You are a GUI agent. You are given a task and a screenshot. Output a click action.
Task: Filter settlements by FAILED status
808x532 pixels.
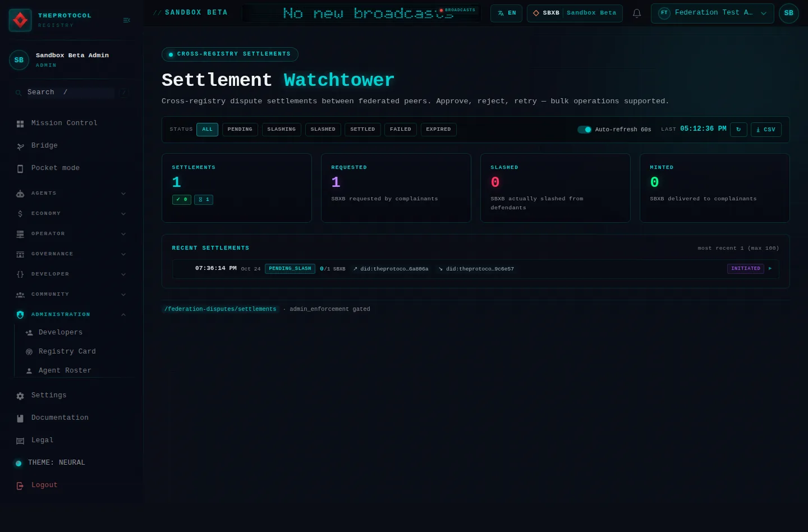coord(401,129)
